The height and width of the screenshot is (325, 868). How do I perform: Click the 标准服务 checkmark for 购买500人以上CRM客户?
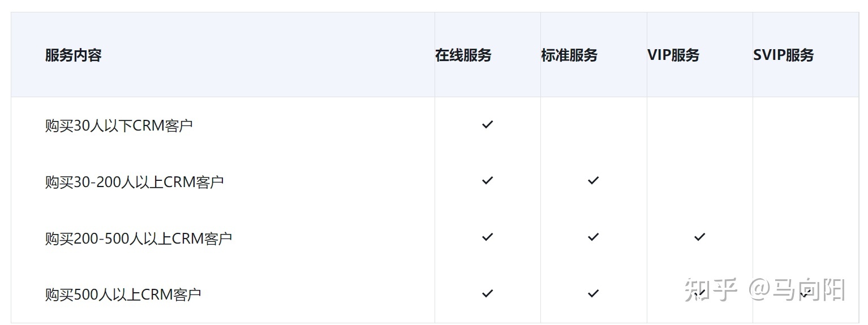pyautogui.click(x=593, y=294)
